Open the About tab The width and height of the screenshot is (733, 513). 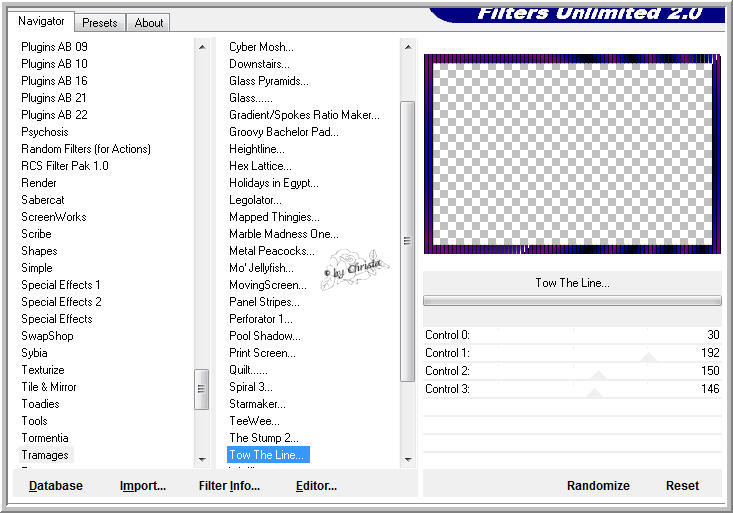(149, 22)
